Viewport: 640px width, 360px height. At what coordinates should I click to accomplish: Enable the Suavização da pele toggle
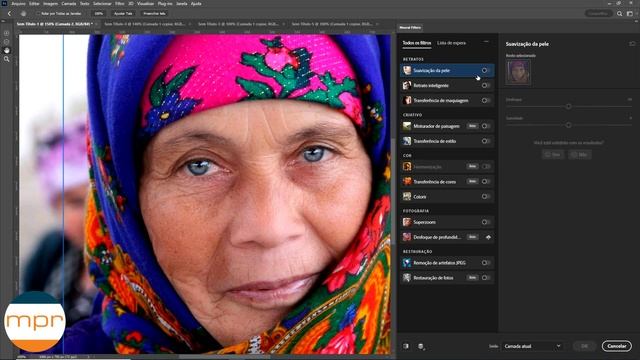tap(485, 70)
